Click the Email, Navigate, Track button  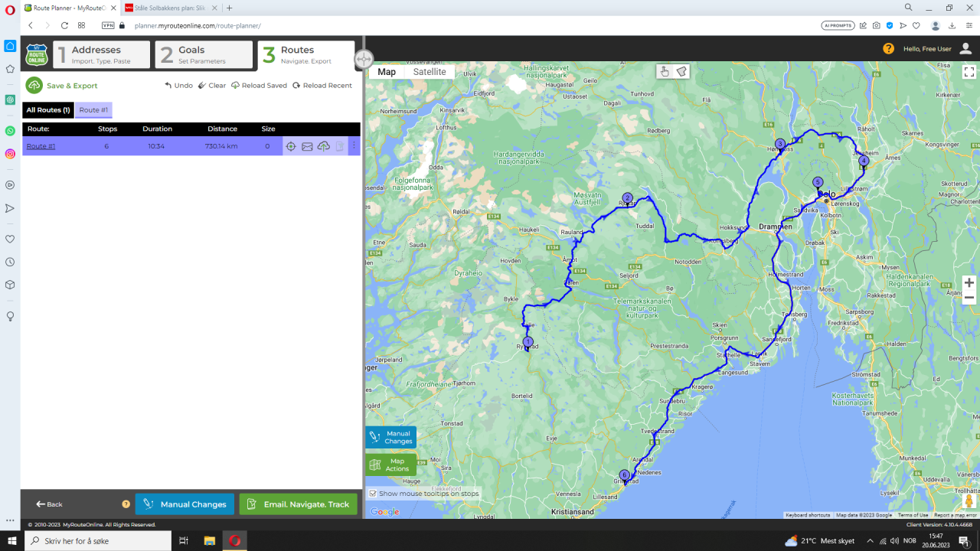point(298,504)
